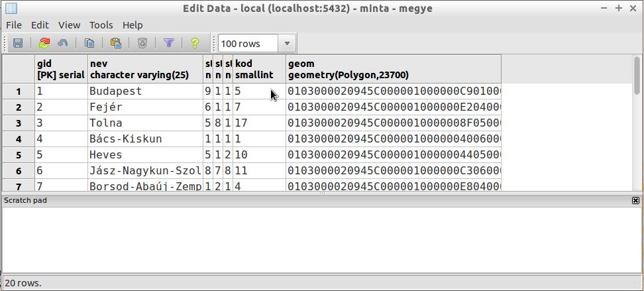Screen dimensions: 644x291
Task: Minimize the Edit Data window
Action: 604,8
